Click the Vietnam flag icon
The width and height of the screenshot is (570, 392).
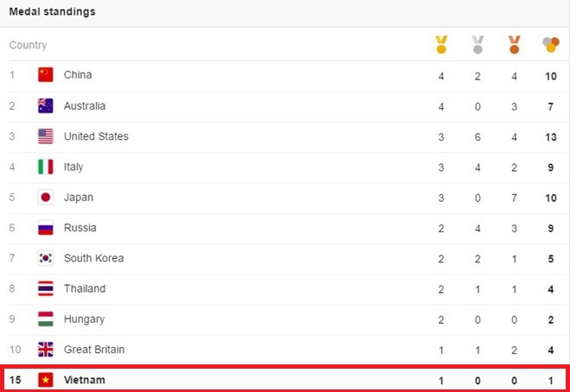[46, 380]
